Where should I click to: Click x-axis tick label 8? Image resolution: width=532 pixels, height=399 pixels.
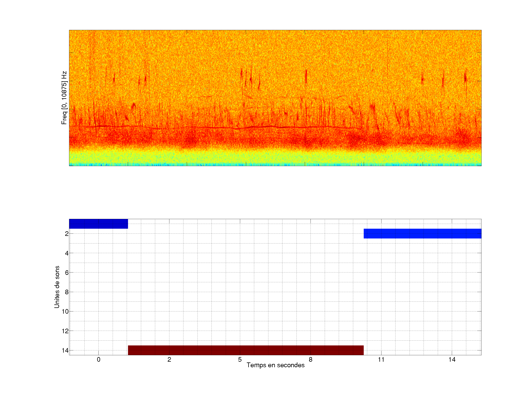pos(311,359)
